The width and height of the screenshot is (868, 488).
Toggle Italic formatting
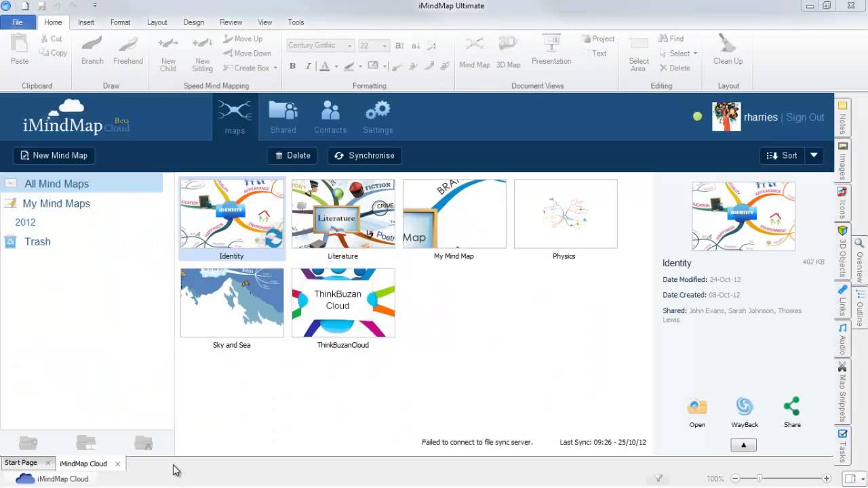[308, 66]
